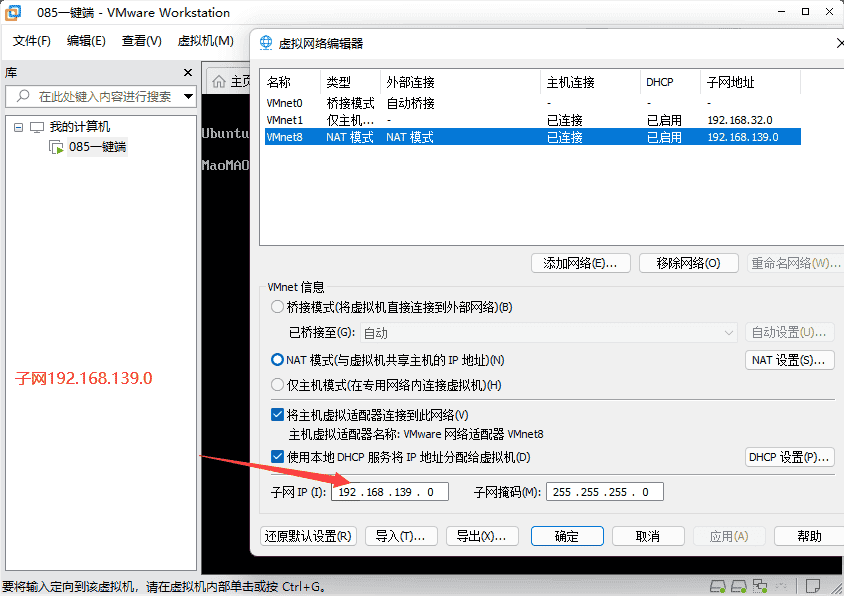The height and width of the screenshot is (596, 844).
Task: Select the 桥接模式 radio button
Action: 277,307
